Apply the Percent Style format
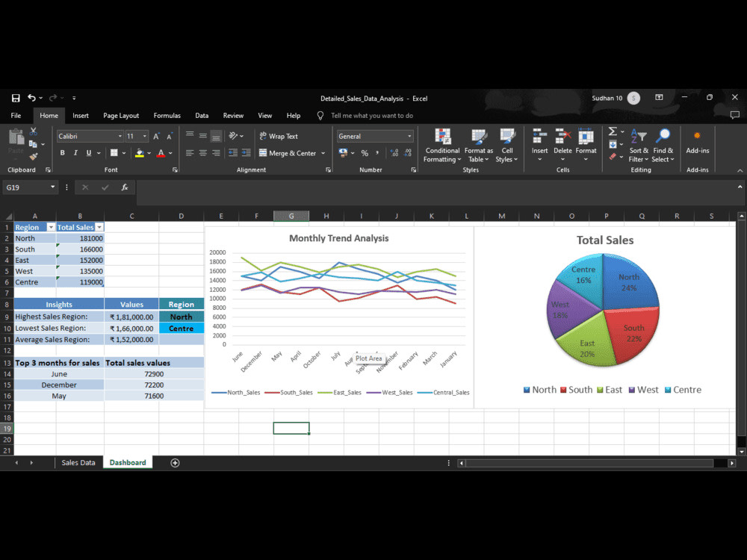This screenshot has width=747, height=560. coord(365,153)
